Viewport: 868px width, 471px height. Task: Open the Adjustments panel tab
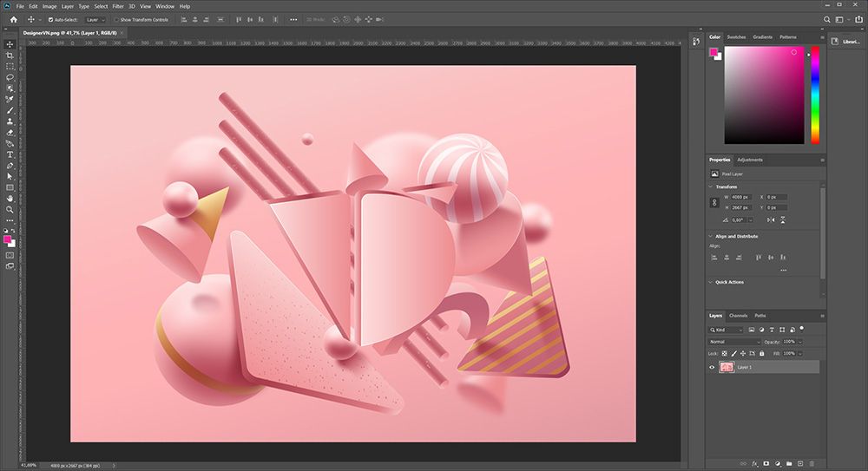point(750,160)
